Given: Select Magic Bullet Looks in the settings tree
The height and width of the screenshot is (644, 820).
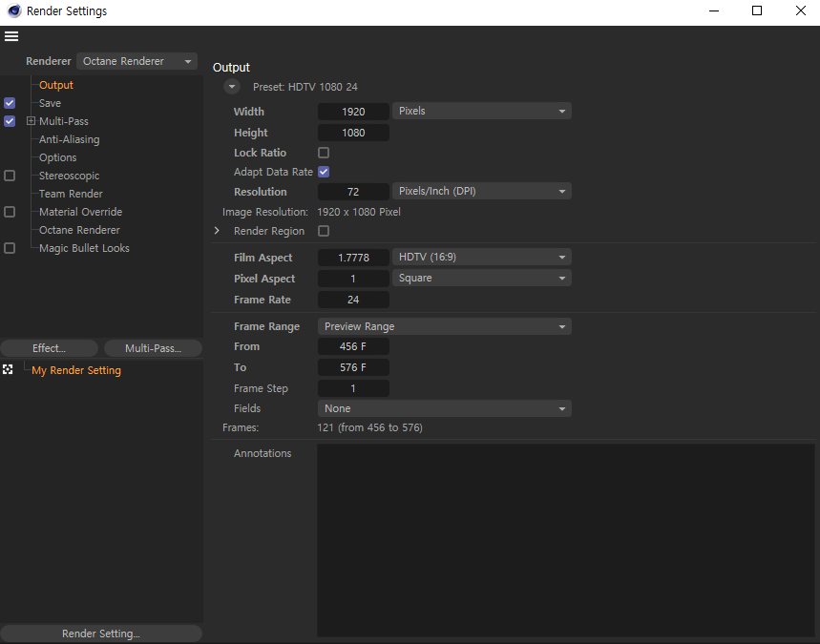Looking at the screenshot, I should click(84, 248).
